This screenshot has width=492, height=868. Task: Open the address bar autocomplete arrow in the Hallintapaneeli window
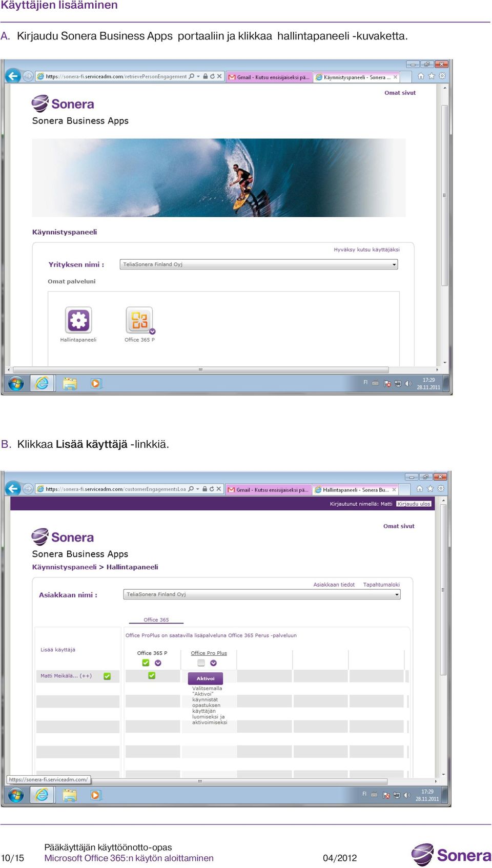(x=198, y=489)
